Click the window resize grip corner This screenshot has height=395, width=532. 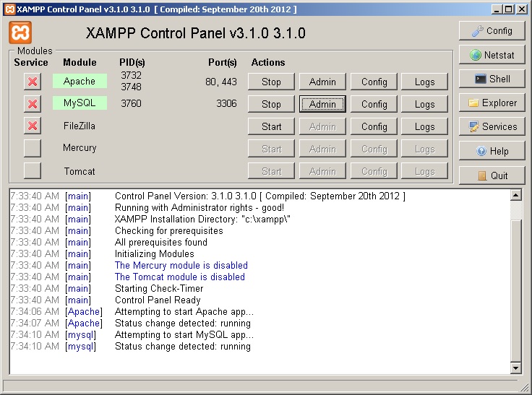[525, 387]
